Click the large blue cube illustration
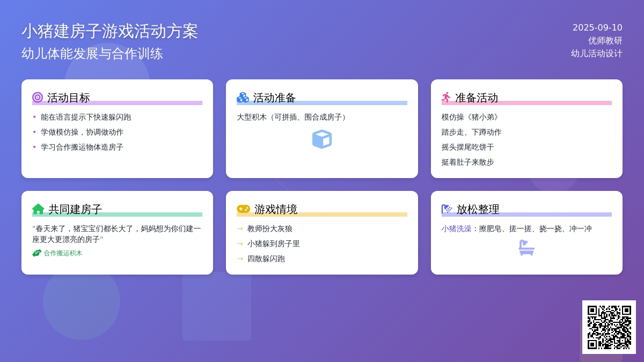The width and height of the screenshot is (644, 362). (322, 139)
